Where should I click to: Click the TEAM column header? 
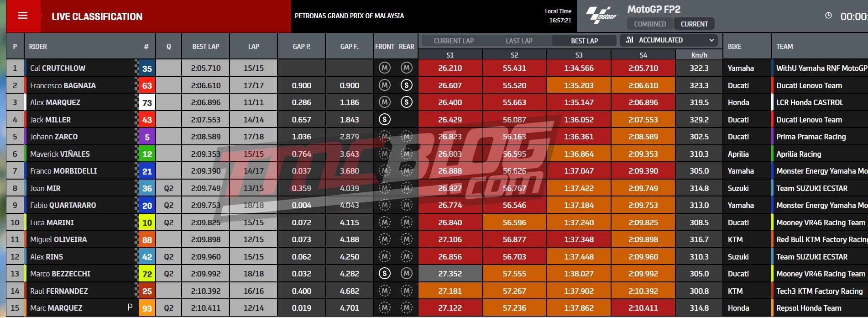click(784, 47)
